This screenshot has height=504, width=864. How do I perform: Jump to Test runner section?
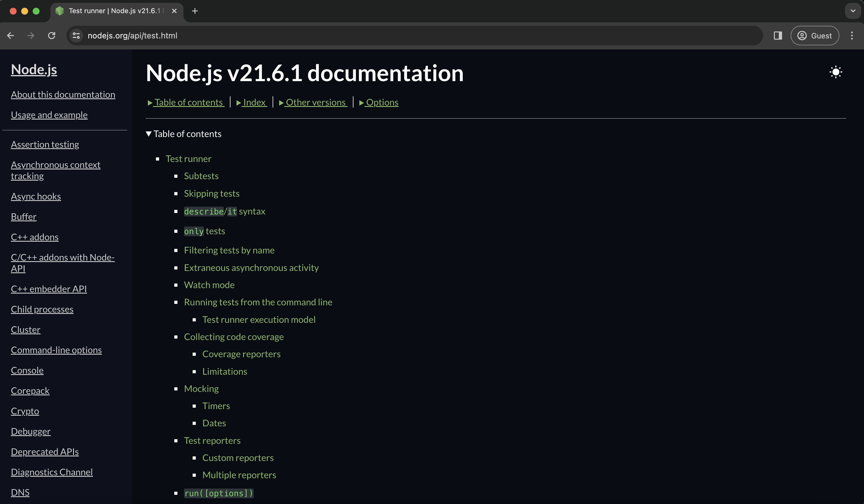(189, 159)
